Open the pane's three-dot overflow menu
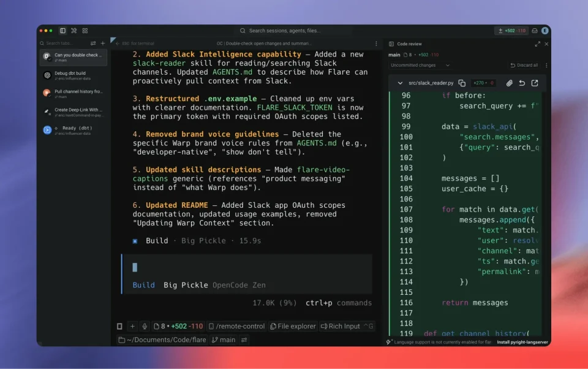The width and height of the screenshot is (588, 369). click(x=376, y=44)
